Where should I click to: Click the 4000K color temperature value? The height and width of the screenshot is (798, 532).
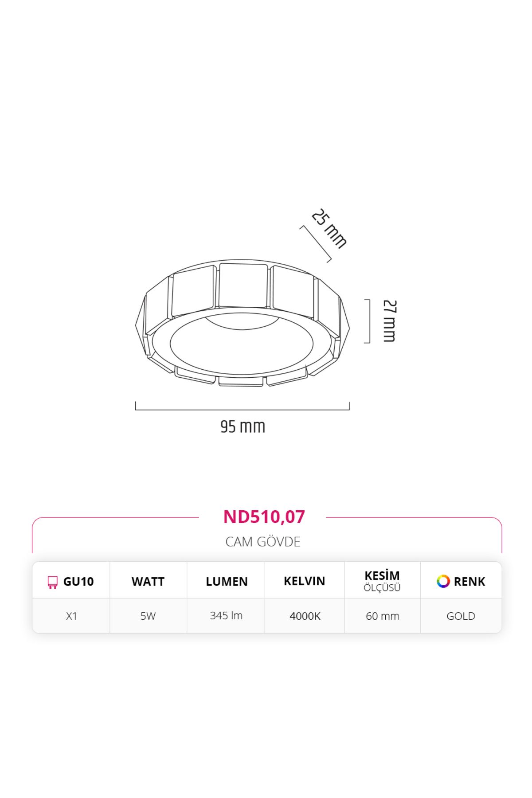(x=305, y=616)
